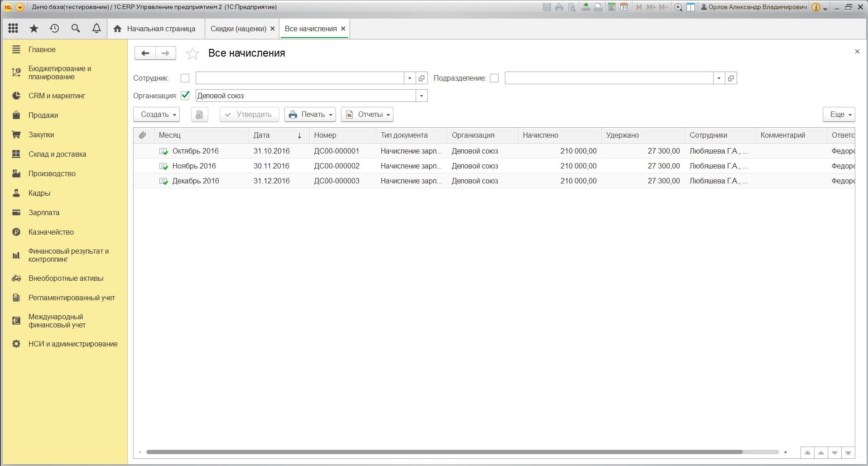Go forward with the right arrow button
The width and height of the screenshot is (868, 466).
click(166, 53)
